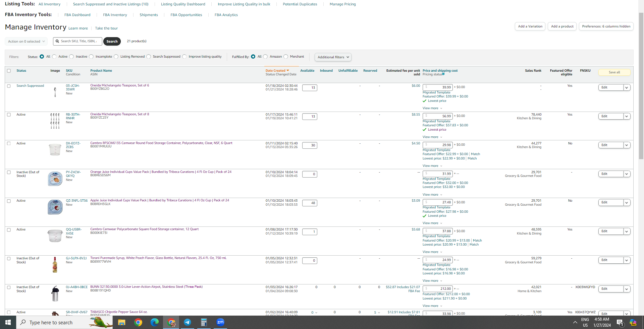Open File Explorer from the taskbar

pyautogui.click(x=121, y=322)
